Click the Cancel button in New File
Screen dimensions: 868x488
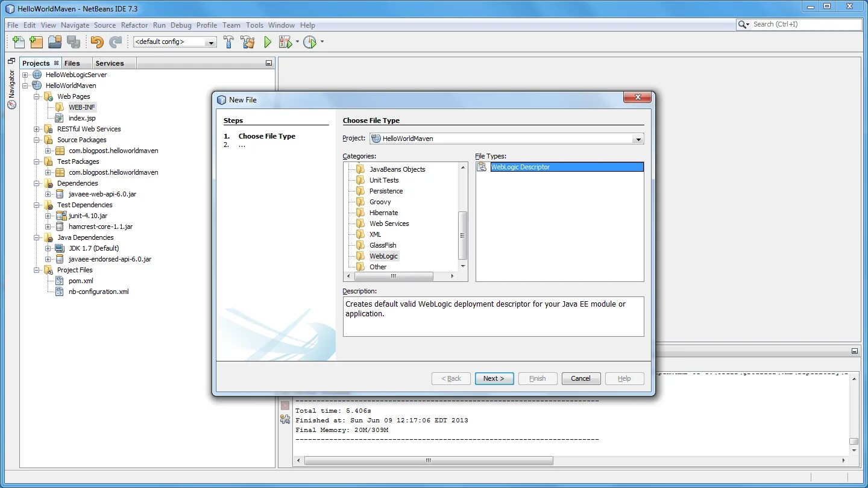581,378
